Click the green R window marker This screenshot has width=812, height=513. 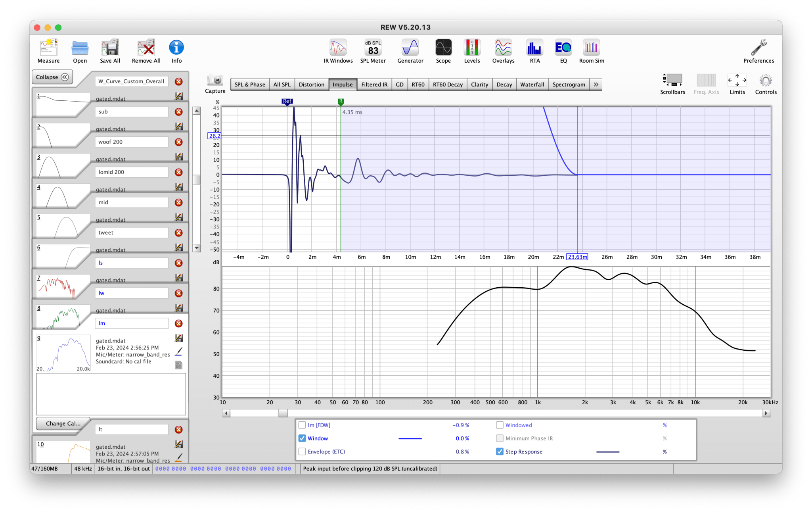pos(341,102)
